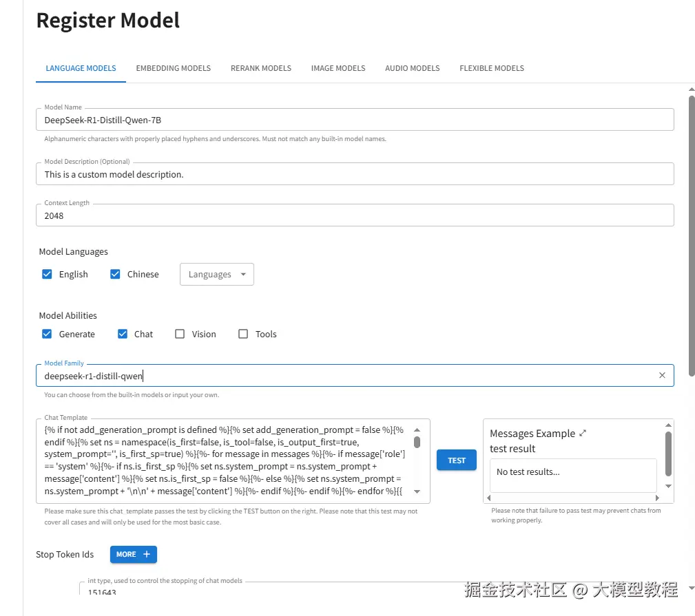This screenshot has width=695, height=616.
Task: Open the Rerank Models tab
Action: (x=261, y=68)
